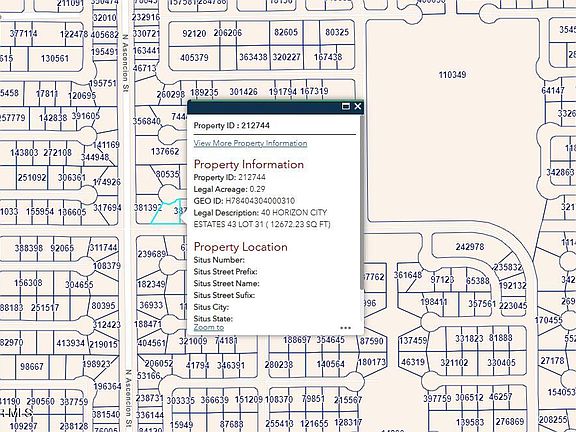The width and height of the screenshot is (576, 432).
Task: Select parcel 98667
Action: [x=32, y=367]
